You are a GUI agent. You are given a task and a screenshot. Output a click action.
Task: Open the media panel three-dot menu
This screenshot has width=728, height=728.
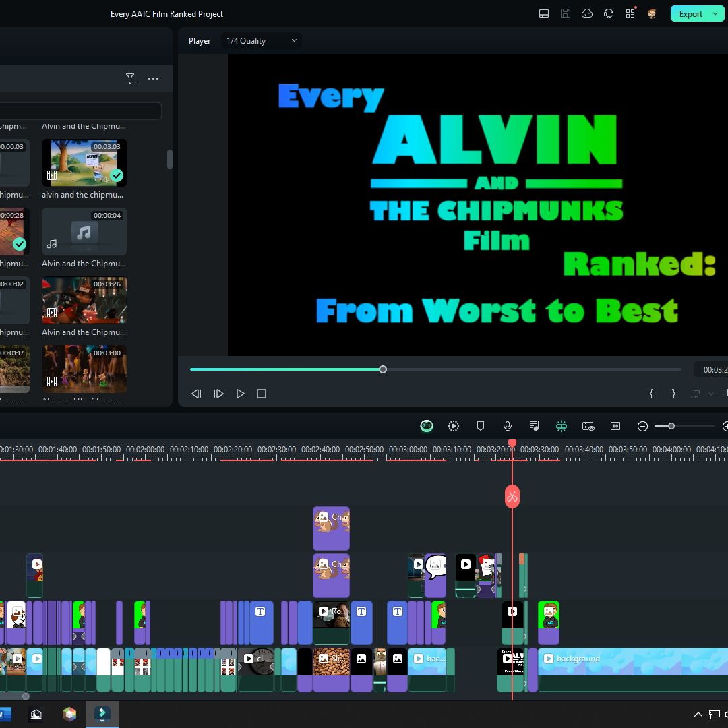(x=154, y=79)
